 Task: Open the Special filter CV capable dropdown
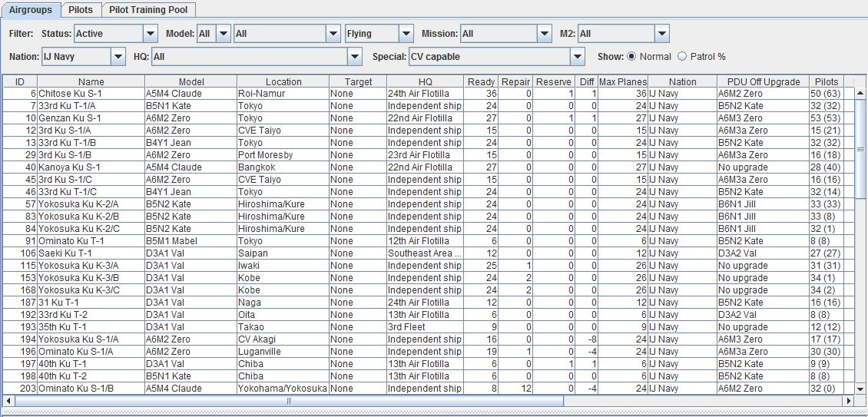pos(578,56)
